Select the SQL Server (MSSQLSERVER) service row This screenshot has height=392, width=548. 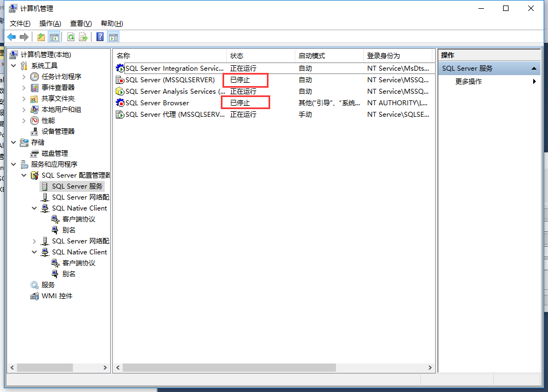click(x=164, y=79)
